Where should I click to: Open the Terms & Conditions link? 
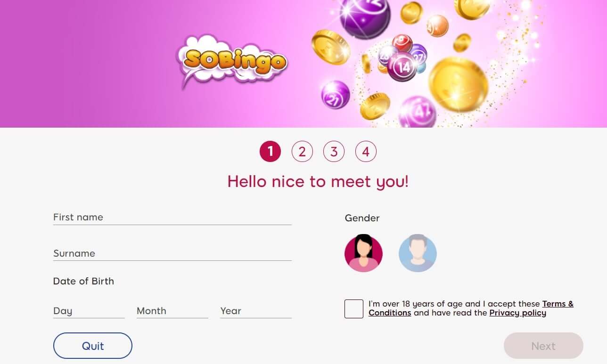tap(471, 308)
